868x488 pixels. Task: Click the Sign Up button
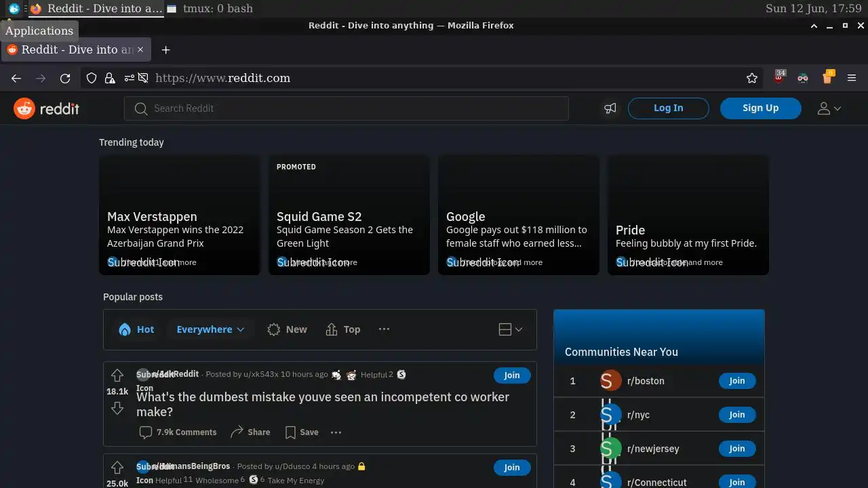pos(761,108)
